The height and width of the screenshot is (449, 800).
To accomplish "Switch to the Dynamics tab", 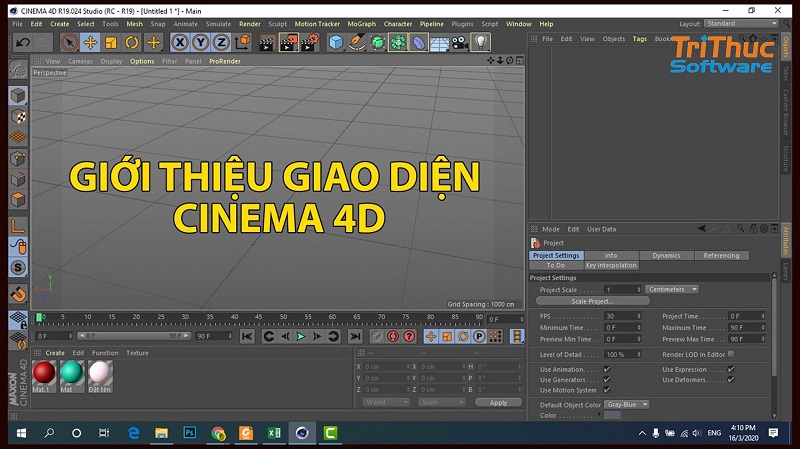I will (666, 256).
